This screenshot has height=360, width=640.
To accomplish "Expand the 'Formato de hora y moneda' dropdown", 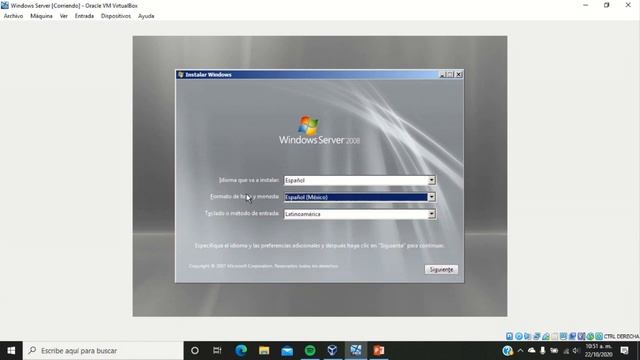I will pyautogui.click(x=431, y=197).
